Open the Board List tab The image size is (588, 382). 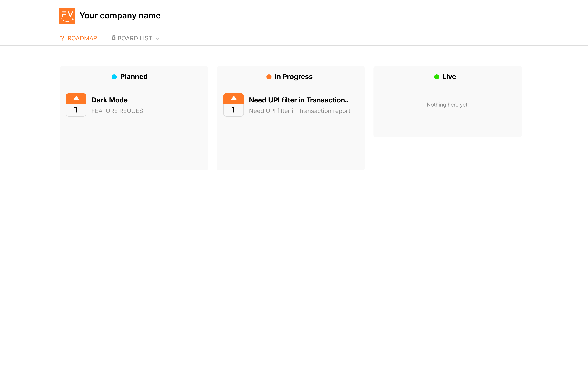click(x=136, y=38)
